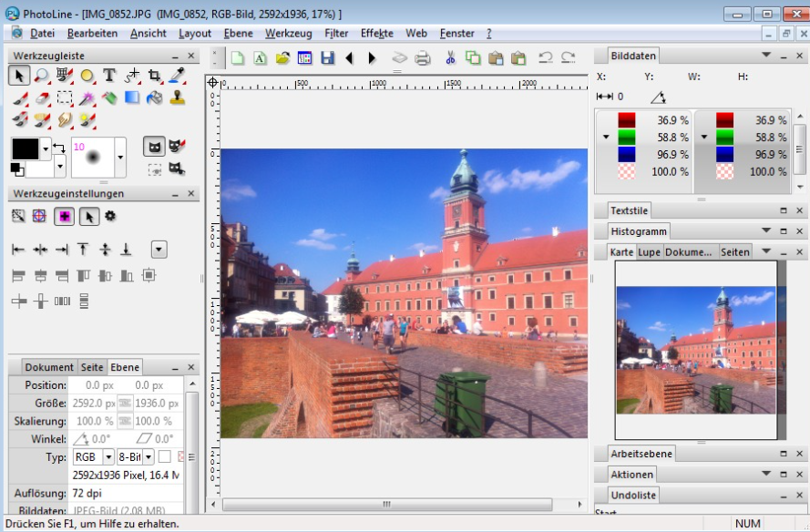Screen dimensions: 810x532
Task: Open the Dokument tab in properties panel
Action: [49, 367]
